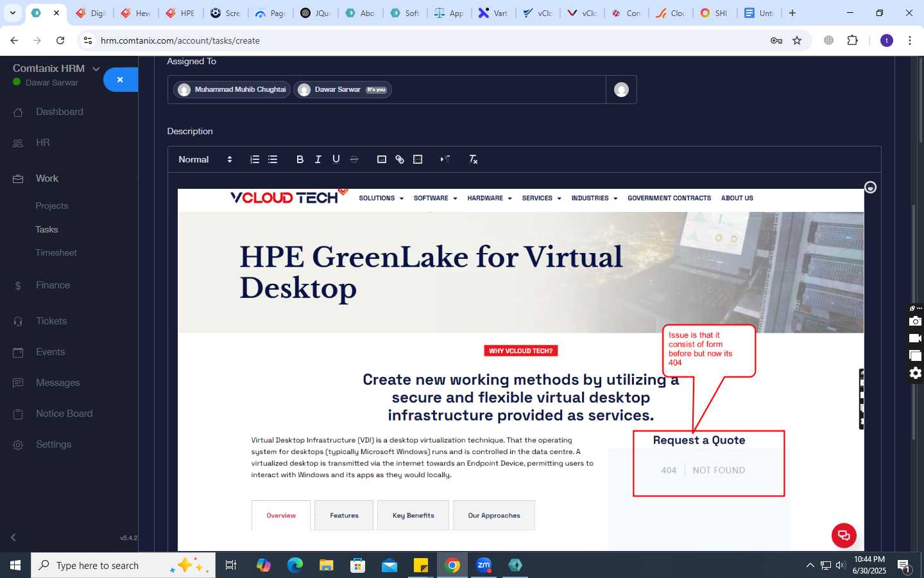Screen dimensions: 924x578
Task: Open the Finance sidebar section
Action: (53, 285)
